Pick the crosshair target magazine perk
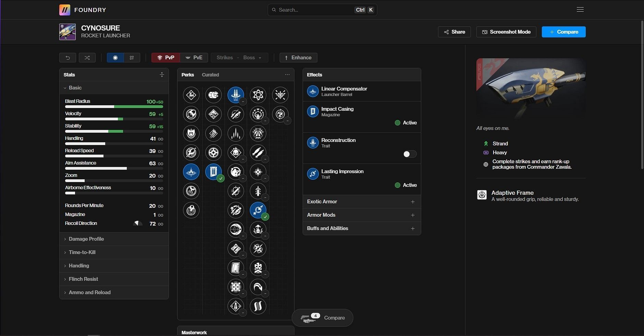 (214, 153)
